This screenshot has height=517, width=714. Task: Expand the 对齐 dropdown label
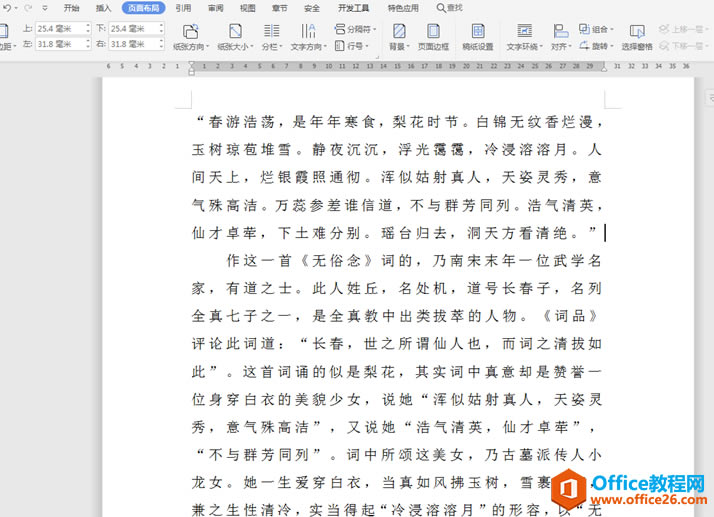(561, 46)
